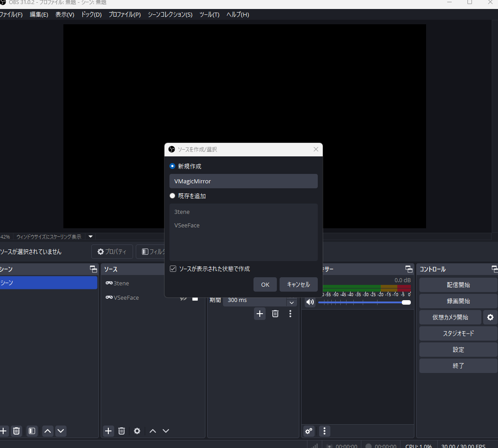
Task: Click 300 ms duration field
Action: 255,300
